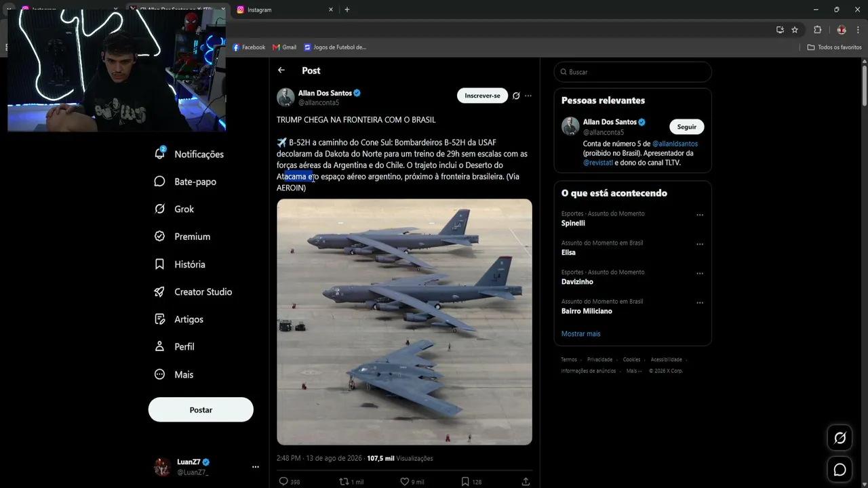Open a new browser tab
Image resolution: width=868 pixels, height=488 pixels.
point(347,9)
